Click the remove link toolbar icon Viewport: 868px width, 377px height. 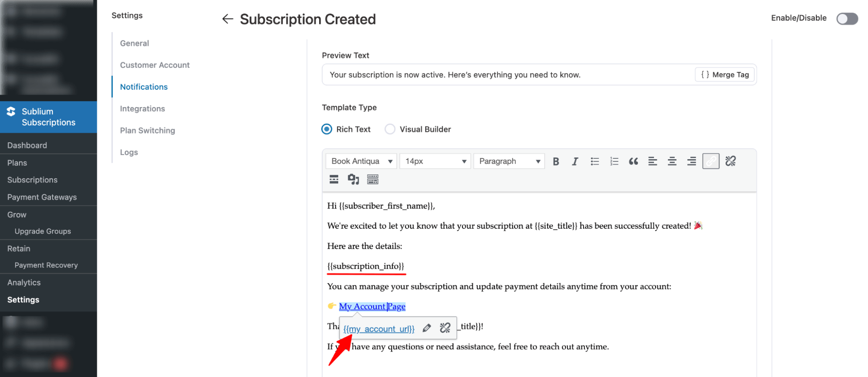pos(730,161)
